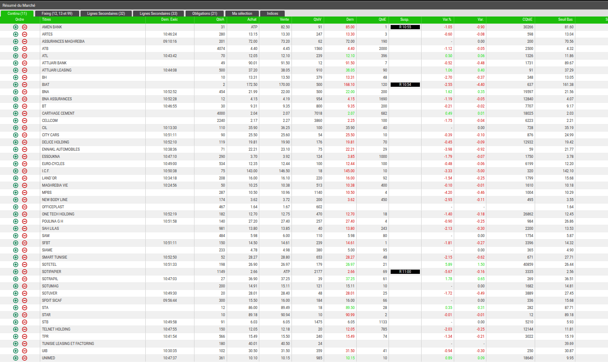Viewport: 608px width, 364px height.
Task: Select the CIL stock name
Action: (x=44, y=128)
